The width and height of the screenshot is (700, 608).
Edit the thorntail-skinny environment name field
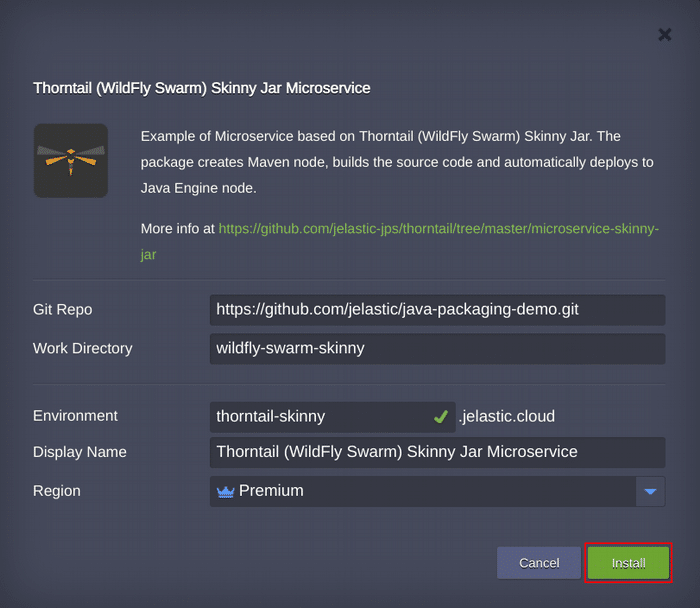coord(320,416)
